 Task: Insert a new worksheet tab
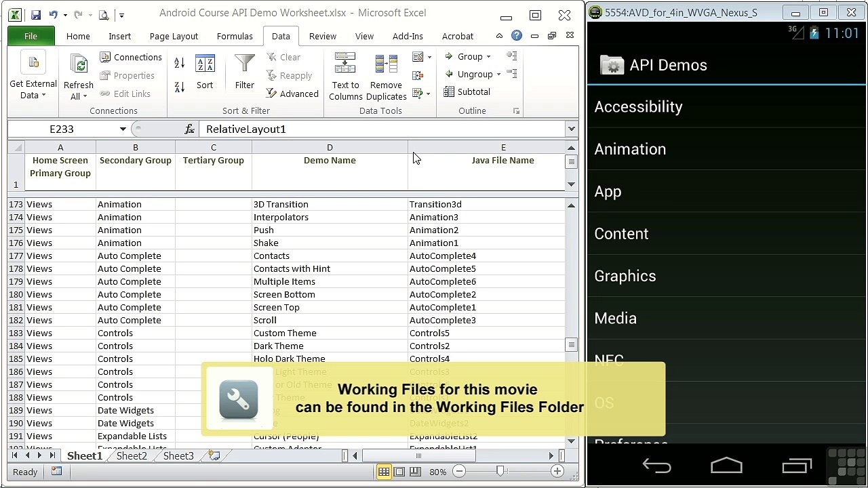pos(214,455)
